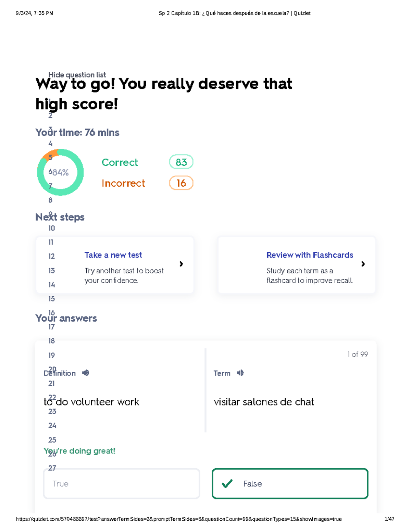This screenshot has height=532, width=411.
Task: Click the term text visitar salones de chat
Action: pyautogui.click(x=264, y=402)
